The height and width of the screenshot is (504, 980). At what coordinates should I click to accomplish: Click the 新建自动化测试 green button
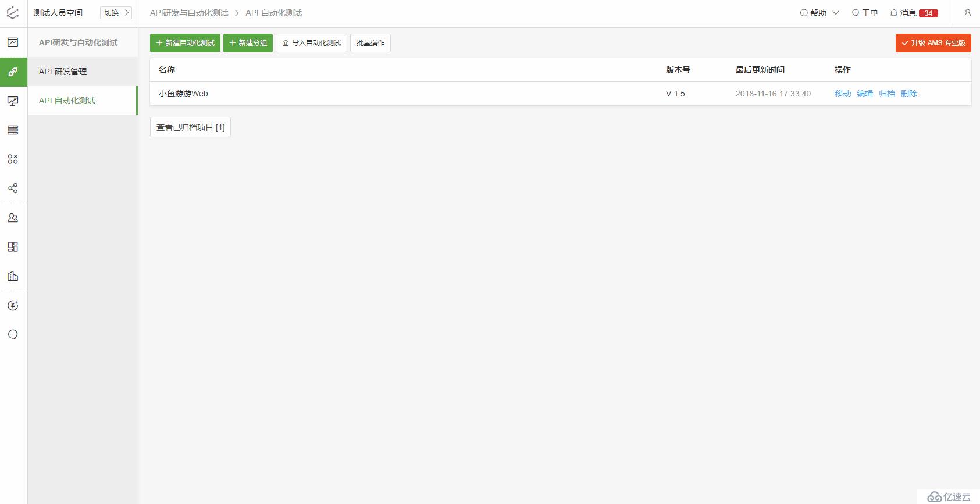185,43
